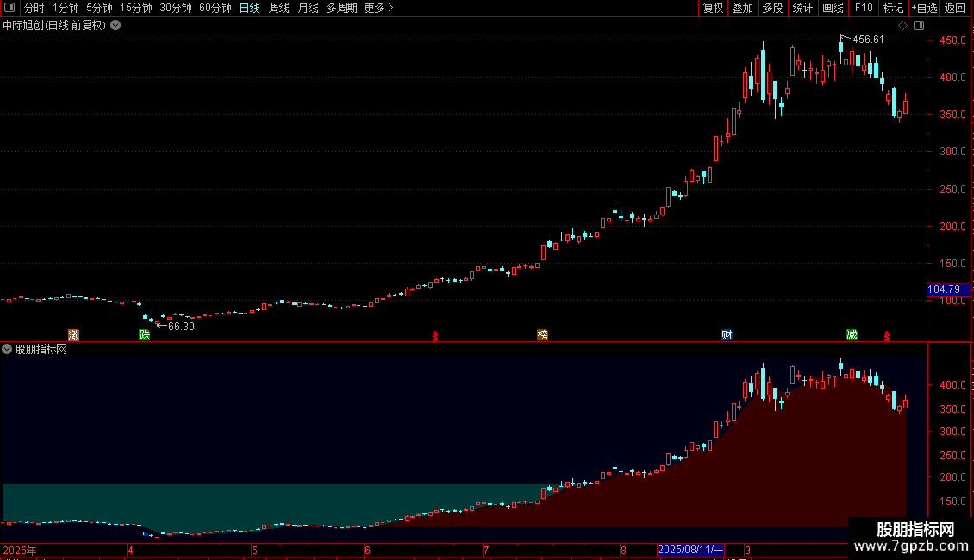Click the 456.61 high price label
The image size is (974, 560).
868,39
